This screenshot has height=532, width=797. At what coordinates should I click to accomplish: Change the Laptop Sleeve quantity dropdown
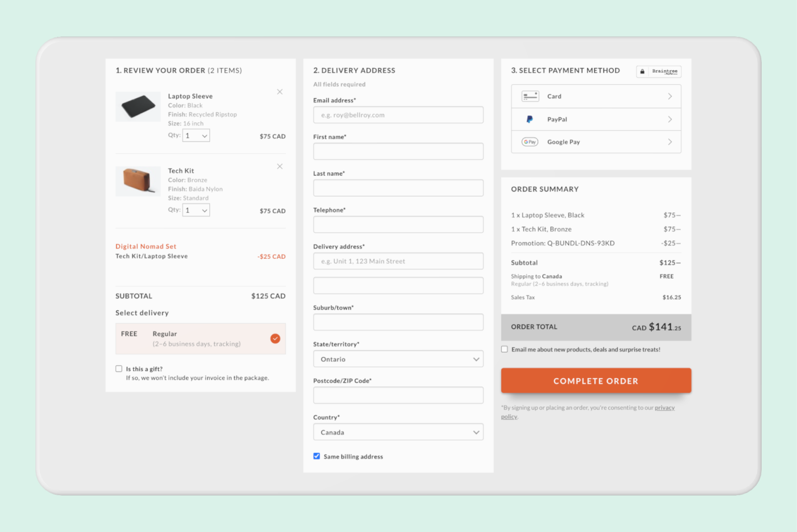click(x=196, y=135)
